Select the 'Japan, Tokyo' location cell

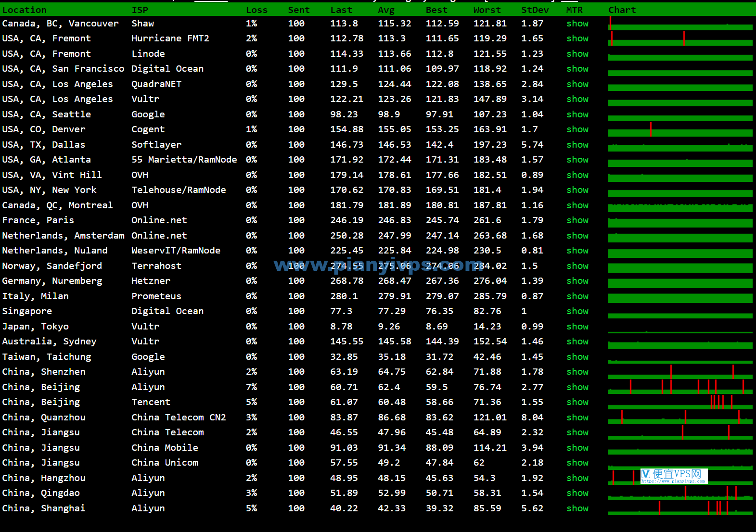coord(36,327)
